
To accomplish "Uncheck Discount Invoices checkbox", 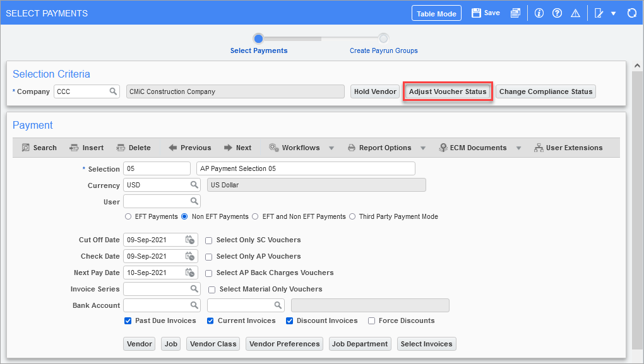I will click(290, 320).
